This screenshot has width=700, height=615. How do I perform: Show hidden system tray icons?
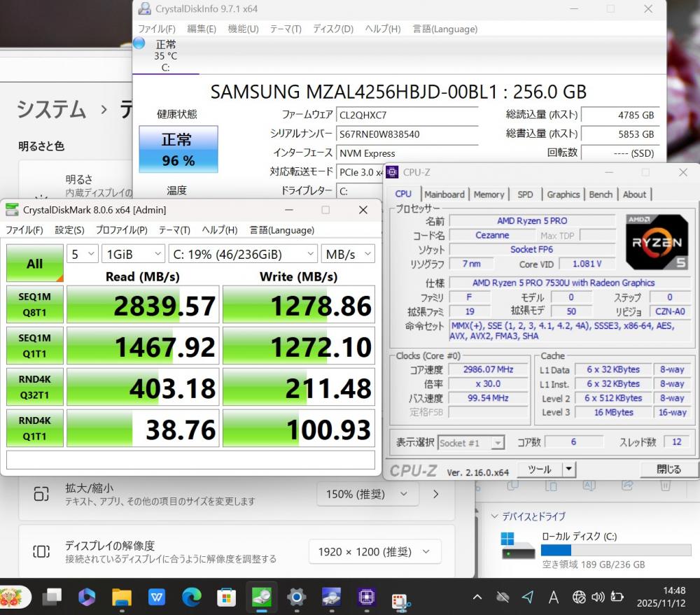tap(477, 597)
